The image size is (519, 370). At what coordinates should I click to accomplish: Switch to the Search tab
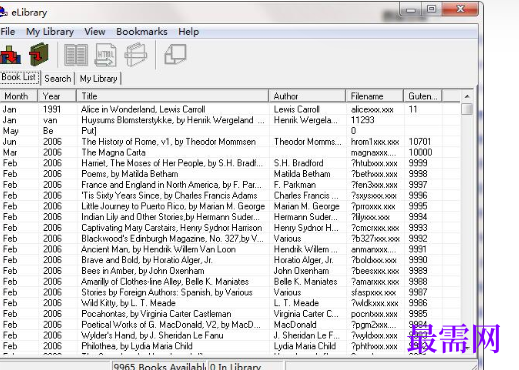58,79
